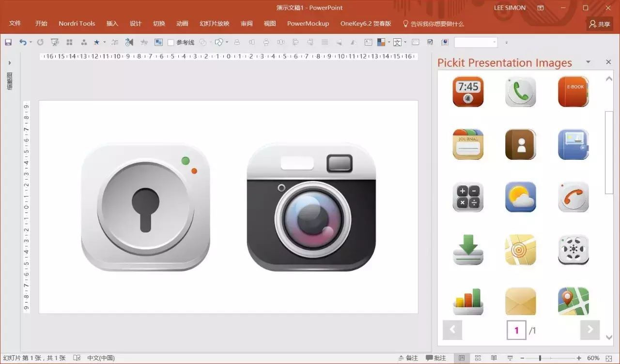This screenshot has height=364, width=620.
Task: Open the blue star icon dropdown arrow
Action: [104, 43]
